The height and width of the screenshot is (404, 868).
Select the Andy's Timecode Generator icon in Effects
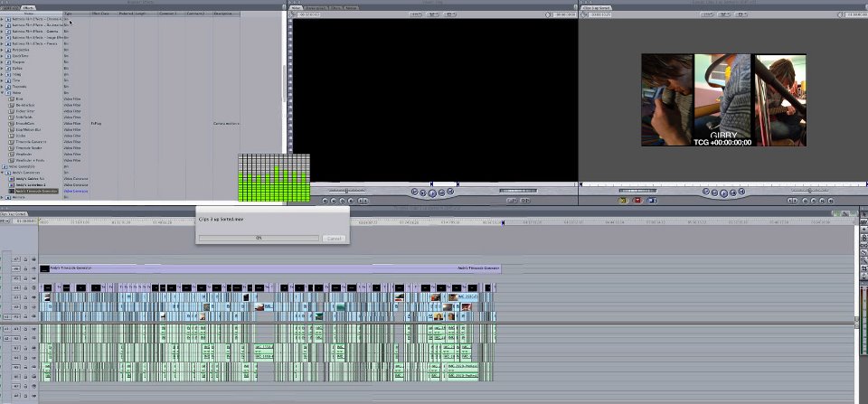pos(12,192)
